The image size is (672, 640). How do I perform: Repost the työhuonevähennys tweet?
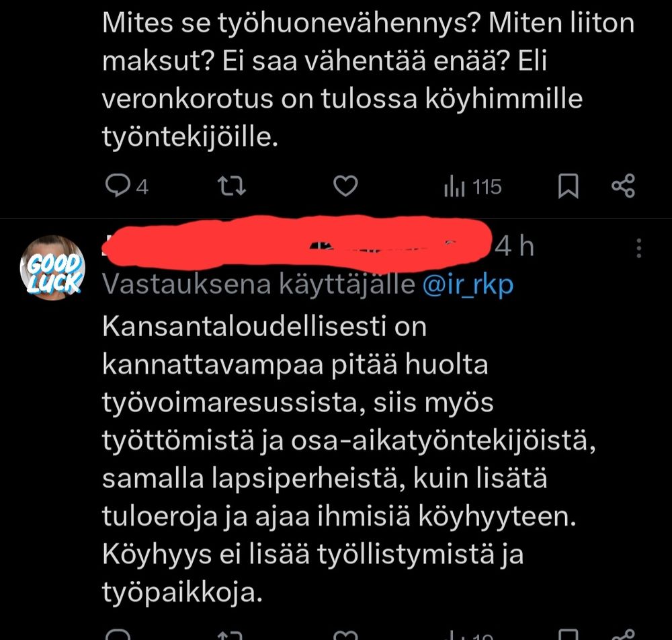[231, 186]
